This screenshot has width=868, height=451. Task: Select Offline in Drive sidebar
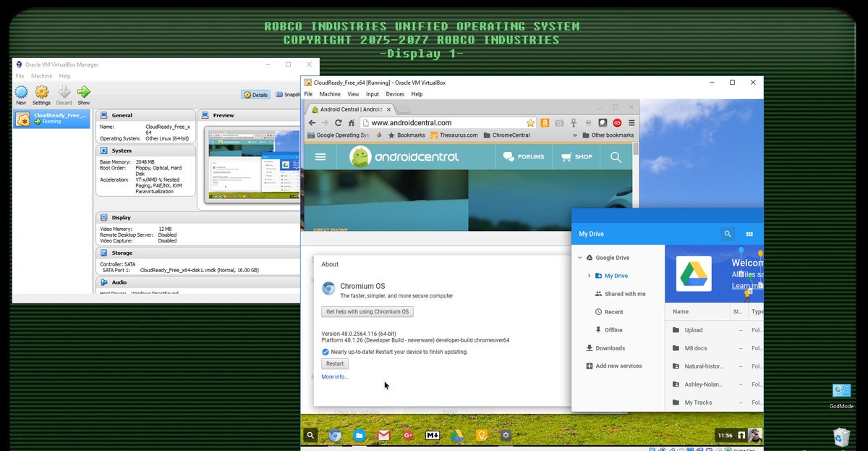[x=608, y=330]
